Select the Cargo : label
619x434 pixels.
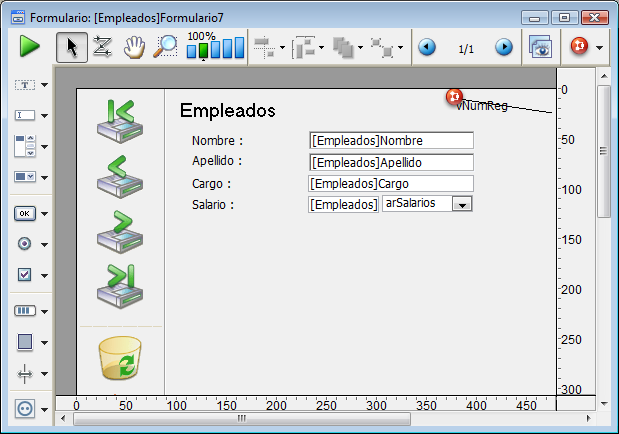click(x=211, y=184)
